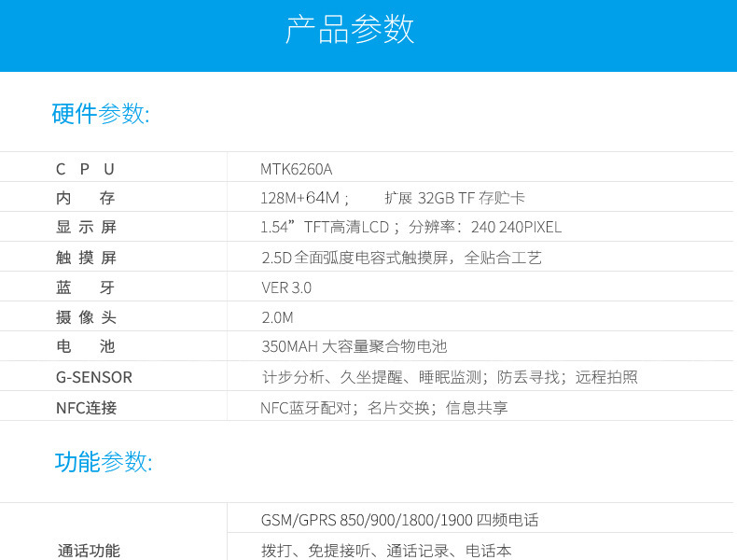The height and width of the screenshot is (560, 737).
Task: Select the 内存 row label
Action: [x=85, y=198]
